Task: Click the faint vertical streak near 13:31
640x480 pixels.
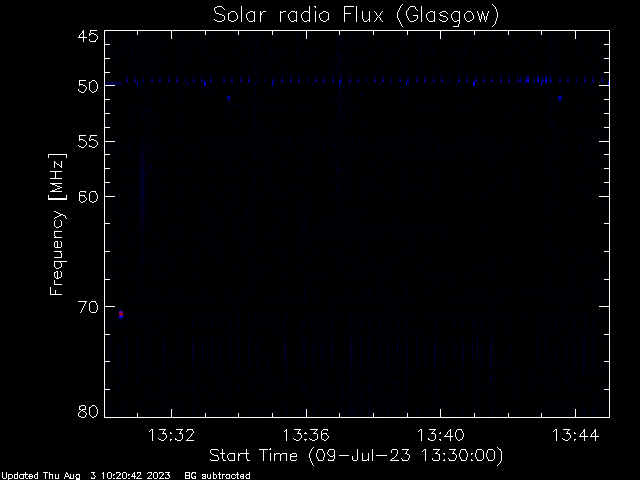Action: pyautogui.click(x=142, y=176)
